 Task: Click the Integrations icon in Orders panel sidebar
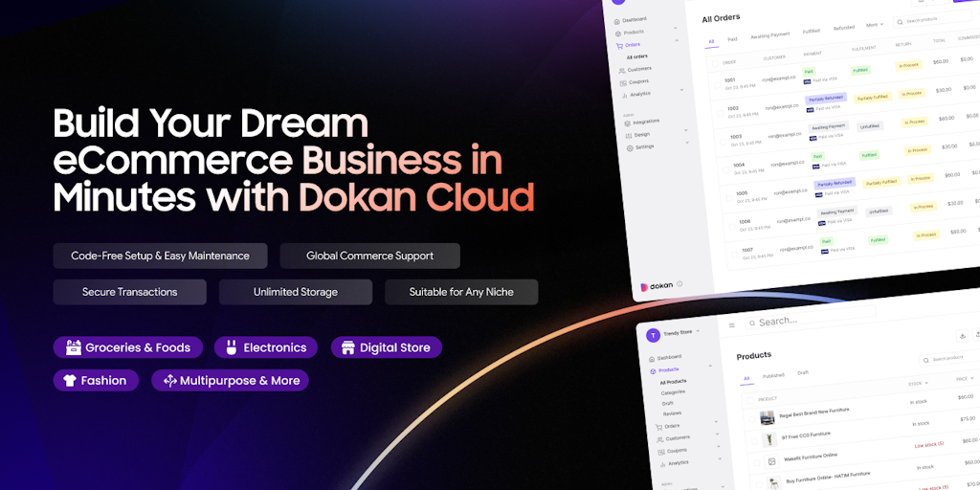628,123
